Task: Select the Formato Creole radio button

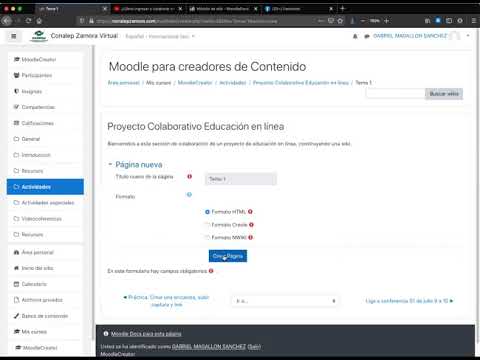Action: click(x=207, y=225)
